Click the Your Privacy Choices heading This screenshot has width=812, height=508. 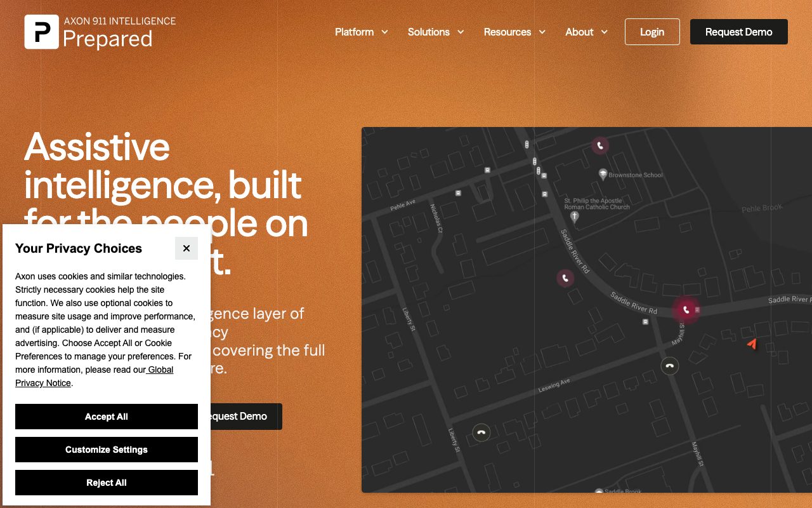click(x=79, y=248)
